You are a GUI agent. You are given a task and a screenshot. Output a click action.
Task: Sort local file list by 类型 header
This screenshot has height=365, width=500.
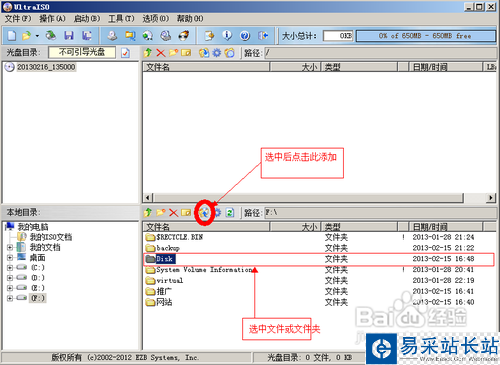point(360,227)
